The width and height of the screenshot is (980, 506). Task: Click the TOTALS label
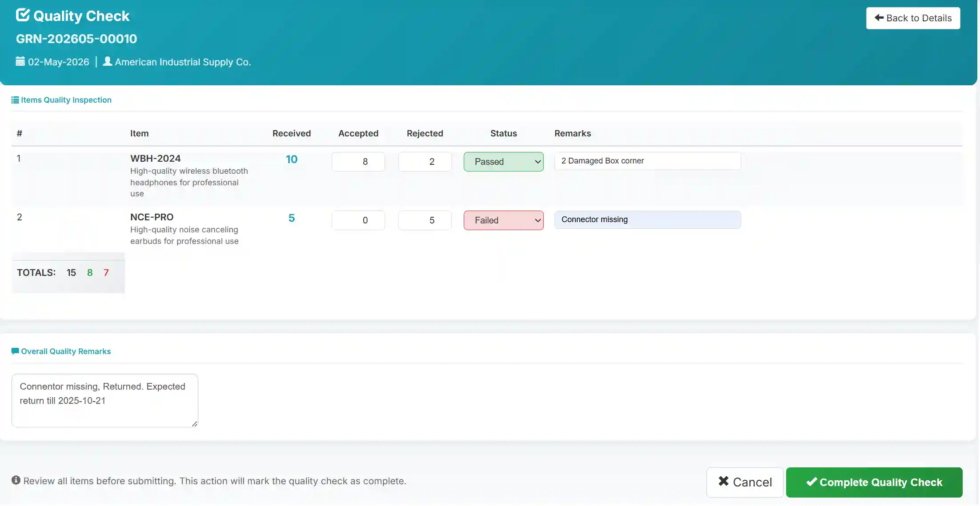36,273
